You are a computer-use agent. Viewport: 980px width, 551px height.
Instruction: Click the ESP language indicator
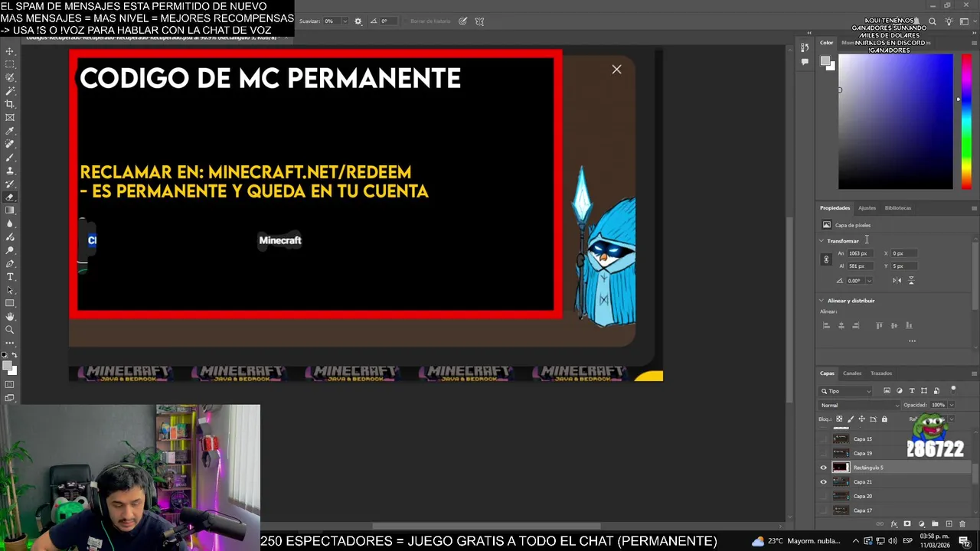(907, 541)
